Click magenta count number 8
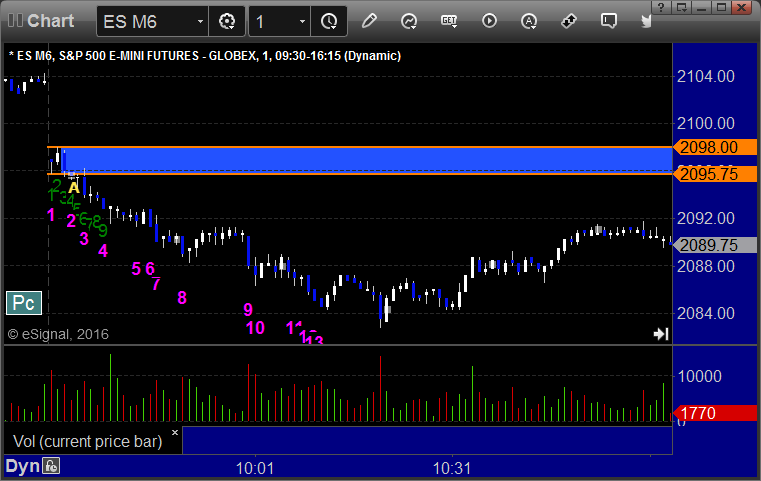 (x=182, y=298)
